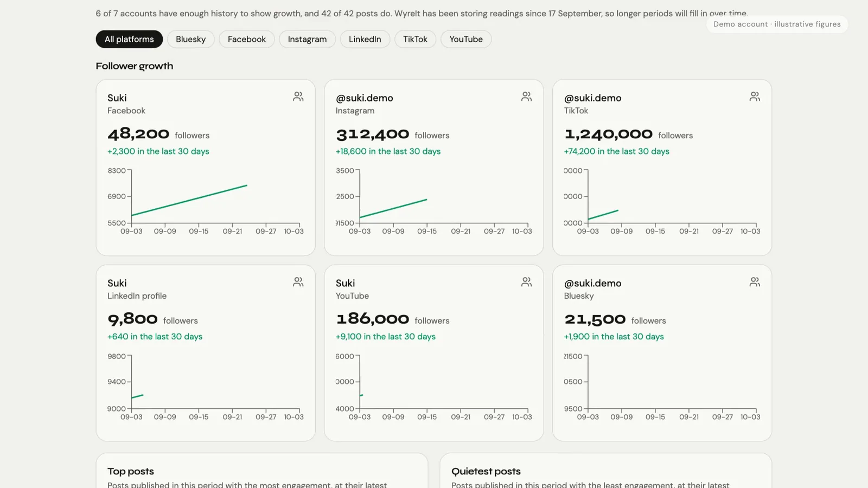868x488 pixels.
Task: Select the All platforms filter
Action: coord(129,39)
